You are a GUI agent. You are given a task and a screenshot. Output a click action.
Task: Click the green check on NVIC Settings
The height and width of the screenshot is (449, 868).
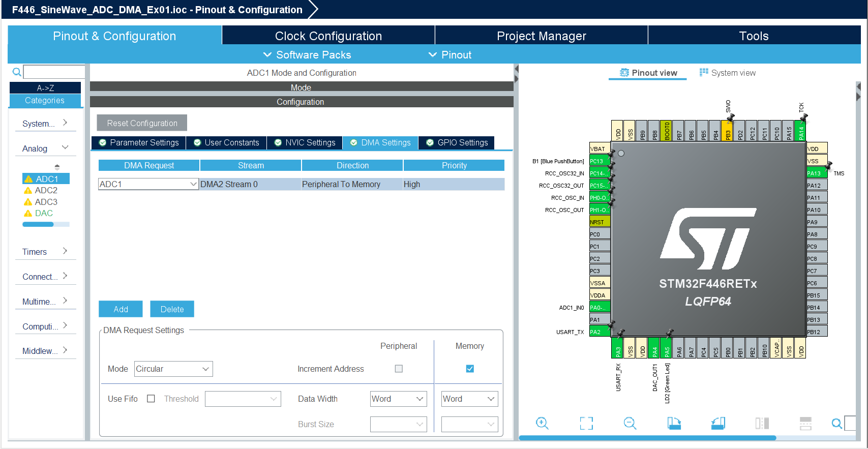[278, 142]
